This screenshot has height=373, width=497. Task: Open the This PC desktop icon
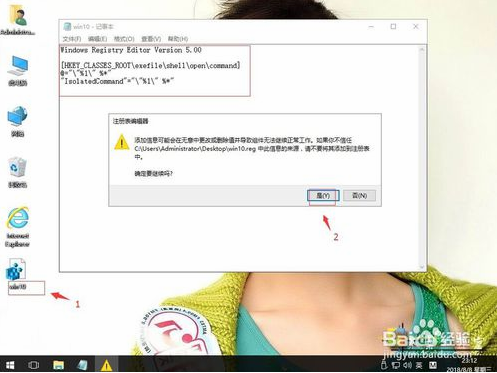click(x=18, y=71)
